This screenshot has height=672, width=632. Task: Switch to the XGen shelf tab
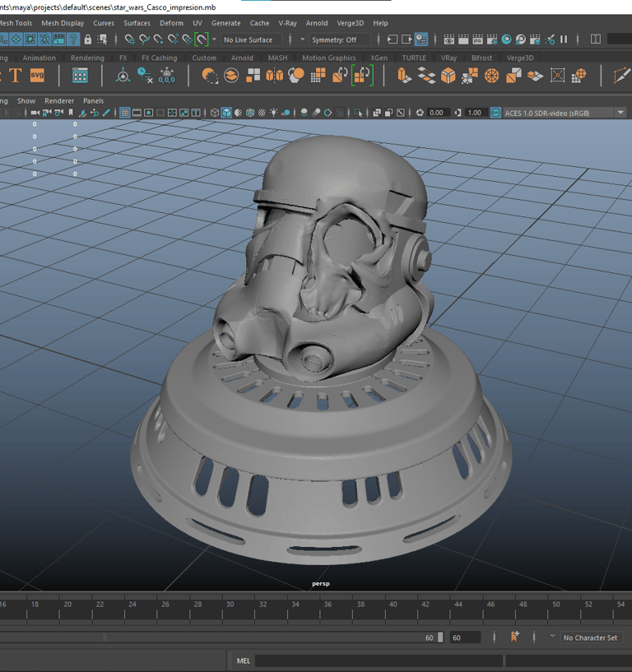pos(379,58)
